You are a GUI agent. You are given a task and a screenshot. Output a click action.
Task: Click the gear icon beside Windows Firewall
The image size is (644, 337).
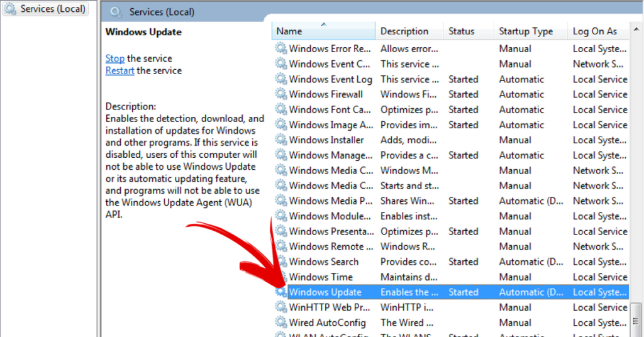coord(281,94)
